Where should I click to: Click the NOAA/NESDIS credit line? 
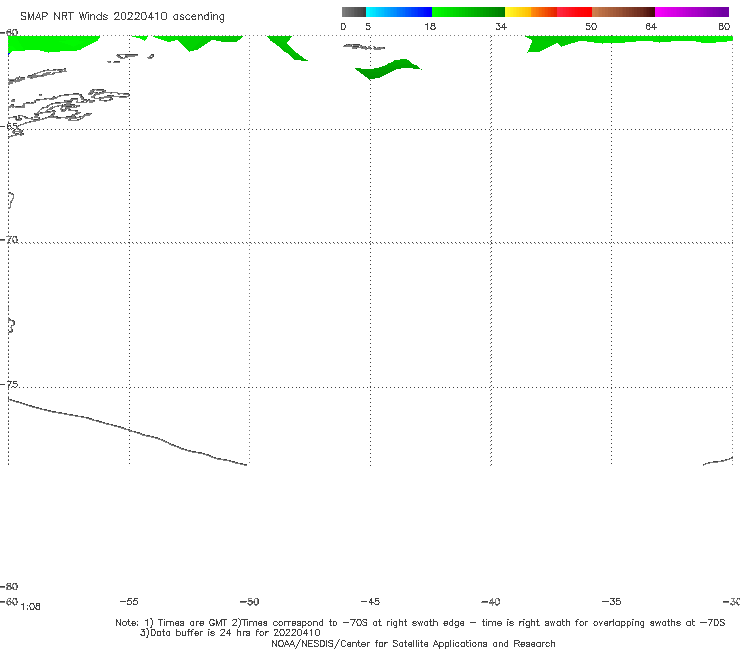[x=413, y=643]
